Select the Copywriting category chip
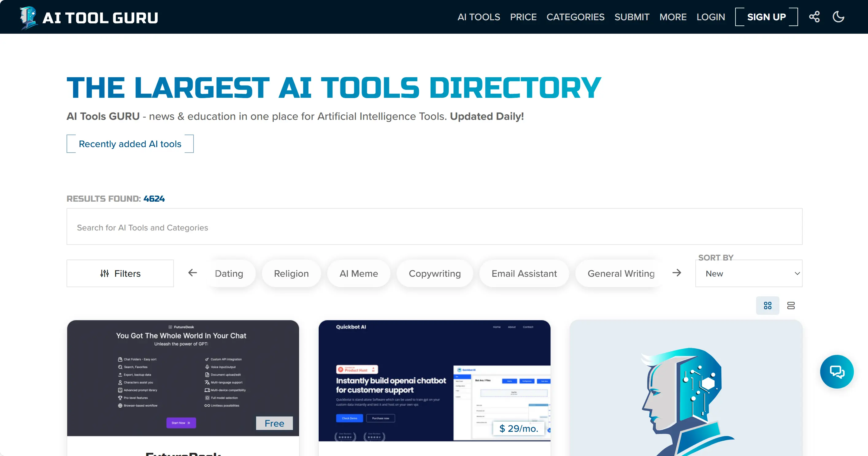 (x=435, y=273)
